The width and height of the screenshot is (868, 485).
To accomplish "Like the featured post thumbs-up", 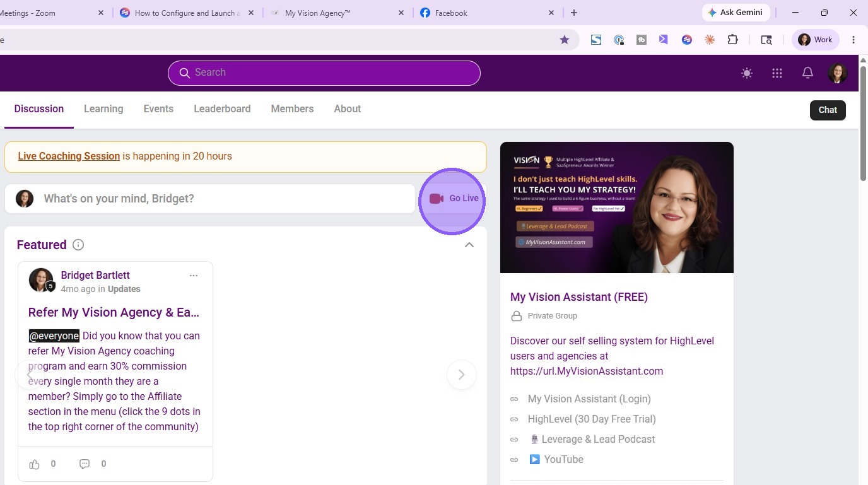I will [35, 464].
